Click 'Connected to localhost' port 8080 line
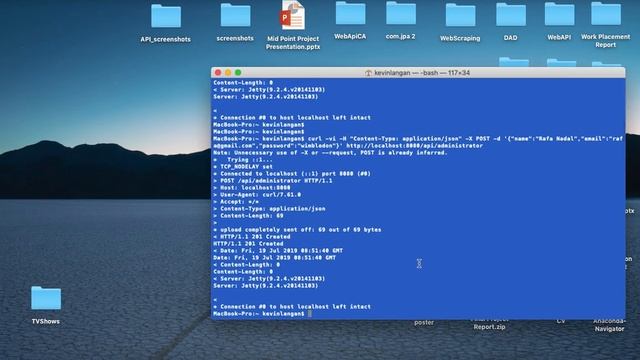 pyautogui.click(x=291, y=174)
